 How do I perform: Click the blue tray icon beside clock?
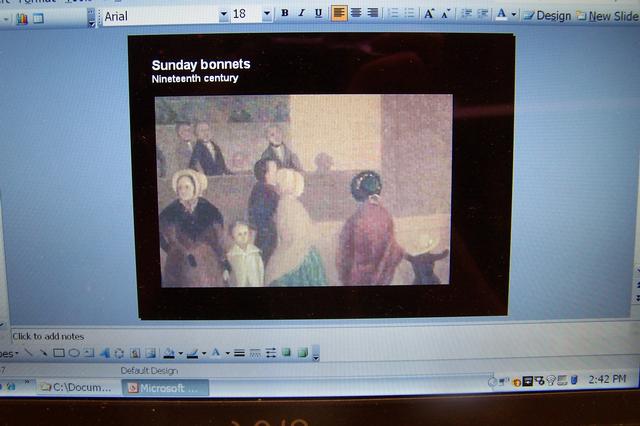pos(574,380)
